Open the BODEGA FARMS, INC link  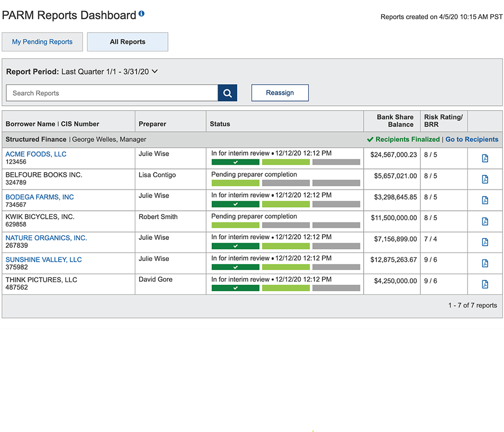pyautogui.click(x=40, y=197)
